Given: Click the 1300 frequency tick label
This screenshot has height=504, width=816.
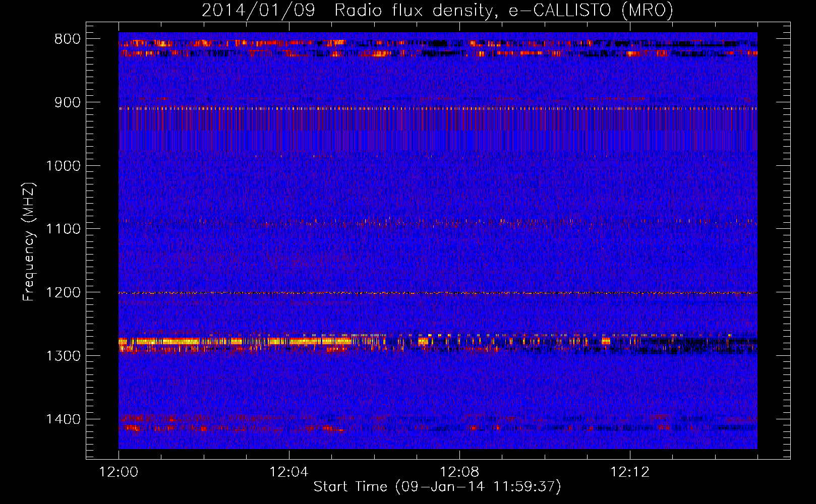Looking at the screenshot, I should point(63,356).
